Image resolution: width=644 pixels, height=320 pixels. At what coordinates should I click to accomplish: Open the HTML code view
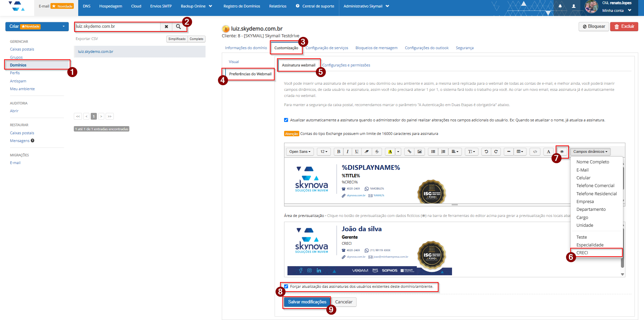[x=535, y=152]
